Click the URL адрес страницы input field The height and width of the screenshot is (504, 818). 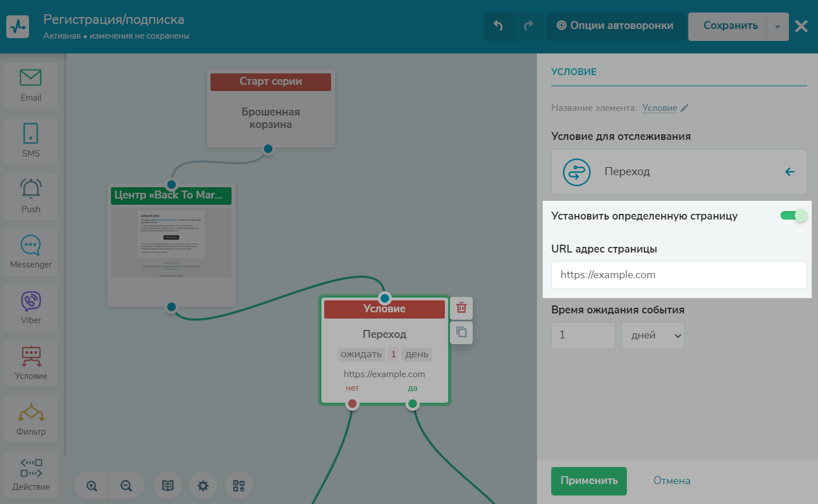click(679, 275)
